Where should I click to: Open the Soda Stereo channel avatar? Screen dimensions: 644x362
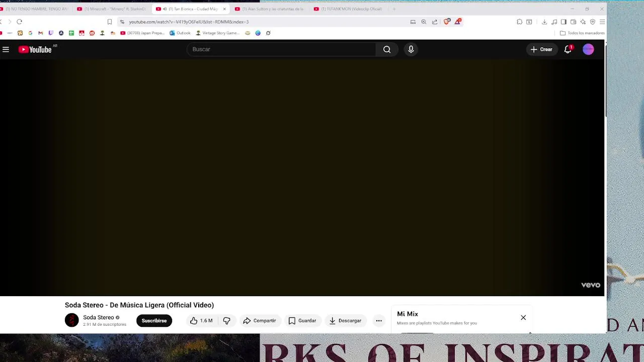72,320
